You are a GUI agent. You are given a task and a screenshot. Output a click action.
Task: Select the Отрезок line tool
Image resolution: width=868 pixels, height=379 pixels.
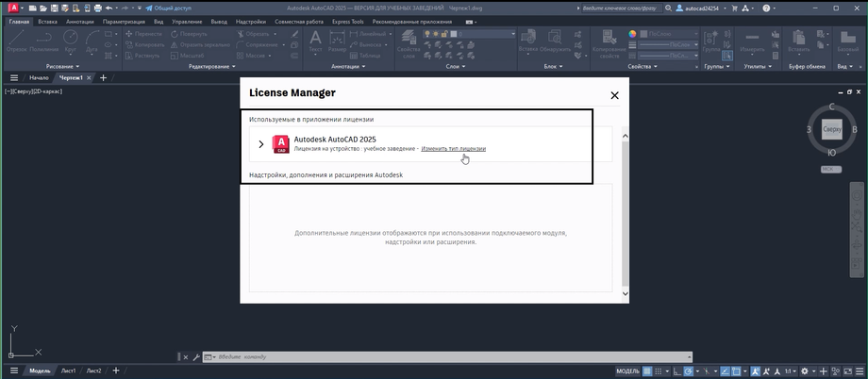click(15, 42)
